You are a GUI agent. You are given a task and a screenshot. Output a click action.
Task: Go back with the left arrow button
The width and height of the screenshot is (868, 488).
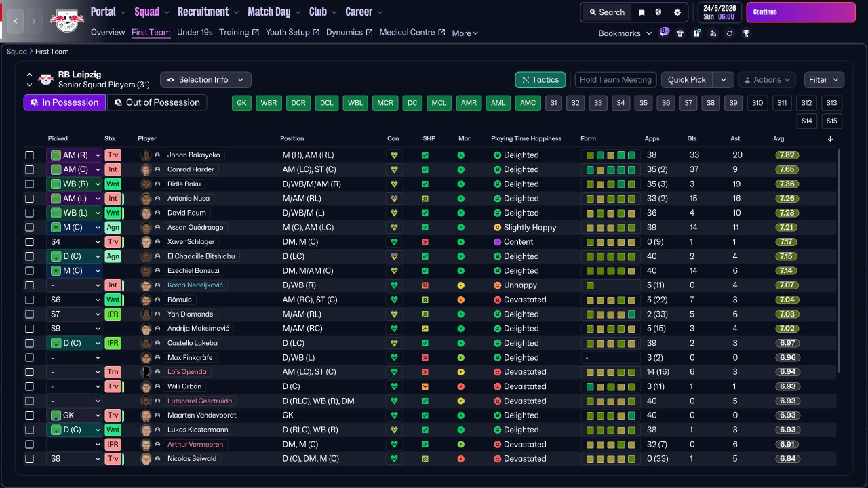click(x=16, y=21)
